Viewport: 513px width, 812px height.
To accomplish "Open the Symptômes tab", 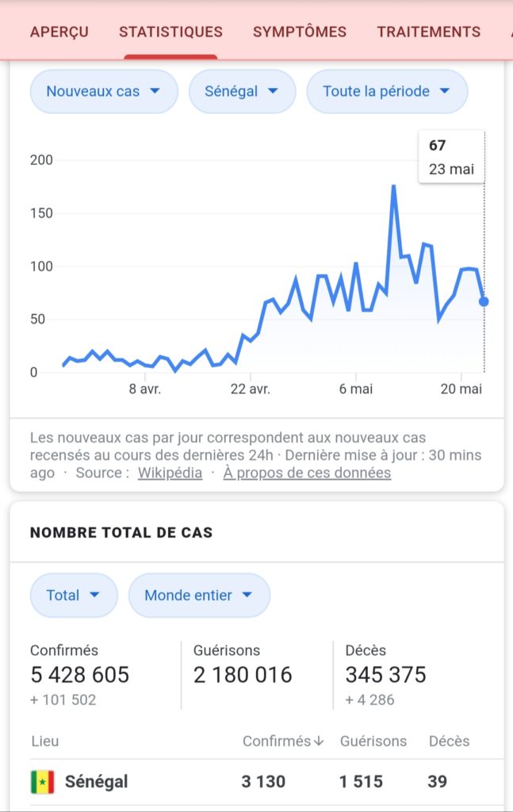I will [300, 33].
